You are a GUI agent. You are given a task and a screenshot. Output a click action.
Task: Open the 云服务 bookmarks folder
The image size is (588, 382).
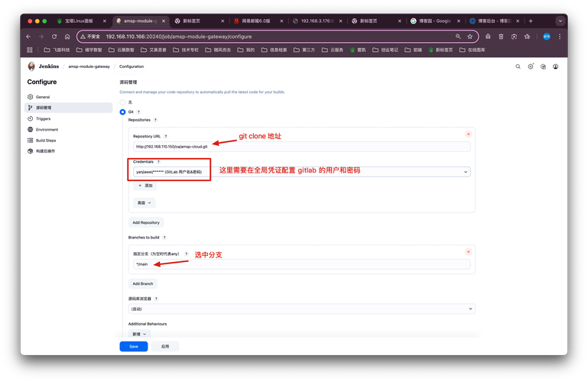tap(333, 50)
